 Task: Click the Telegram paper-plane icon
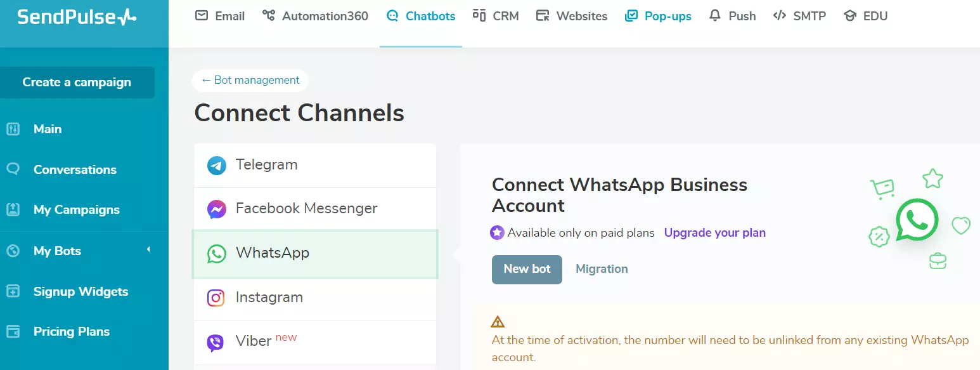click(x=217, y=166)
